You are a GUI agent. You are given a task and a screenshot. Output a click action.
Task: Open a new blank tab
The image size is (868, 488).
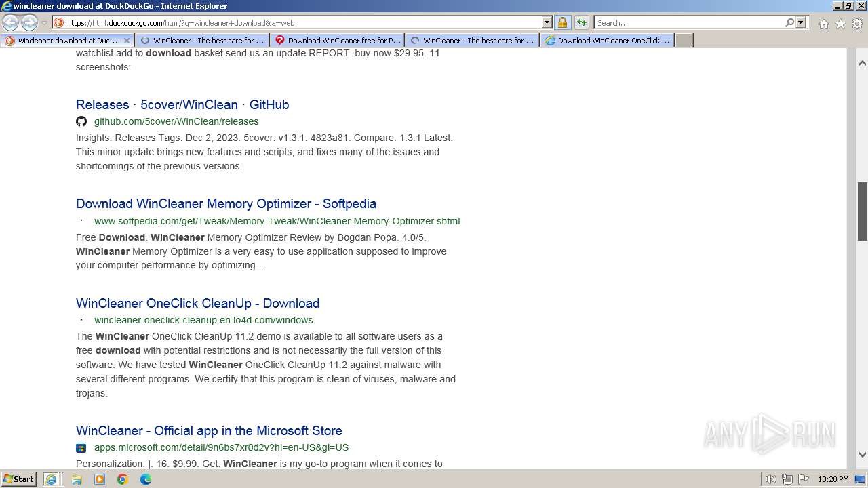coord(684,41)
